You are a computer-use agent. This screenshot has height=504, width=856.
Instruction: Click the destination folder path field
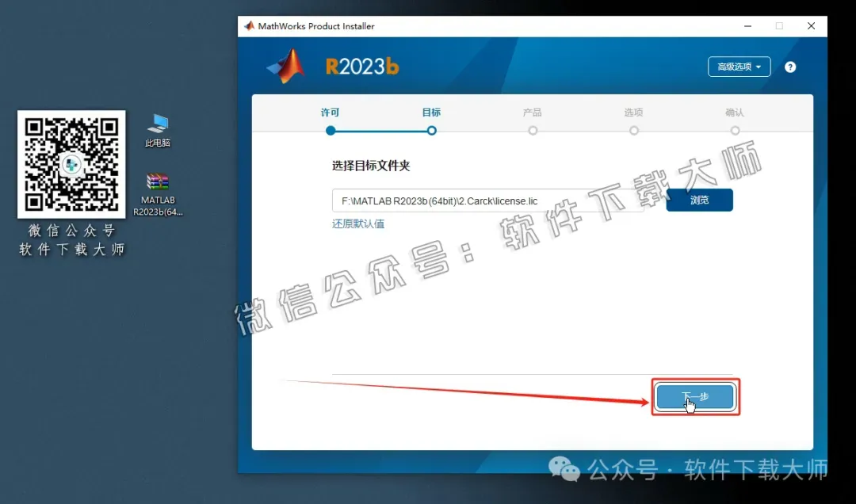pyautogui.click(x=488, y=201)
